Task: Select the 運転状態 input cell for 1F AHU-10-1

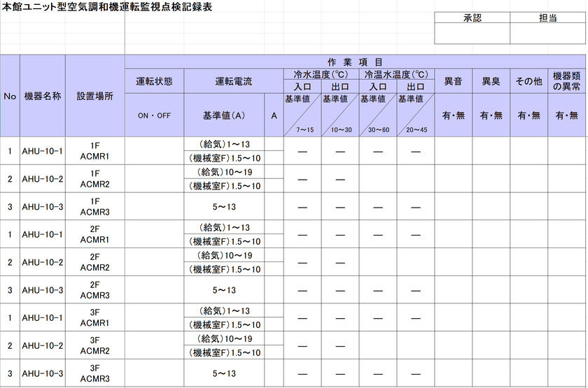Action: coord(154,150)
